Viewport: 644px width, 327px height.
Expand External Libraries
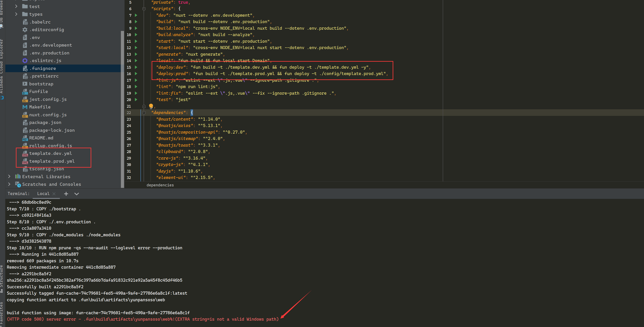[9, 176]
